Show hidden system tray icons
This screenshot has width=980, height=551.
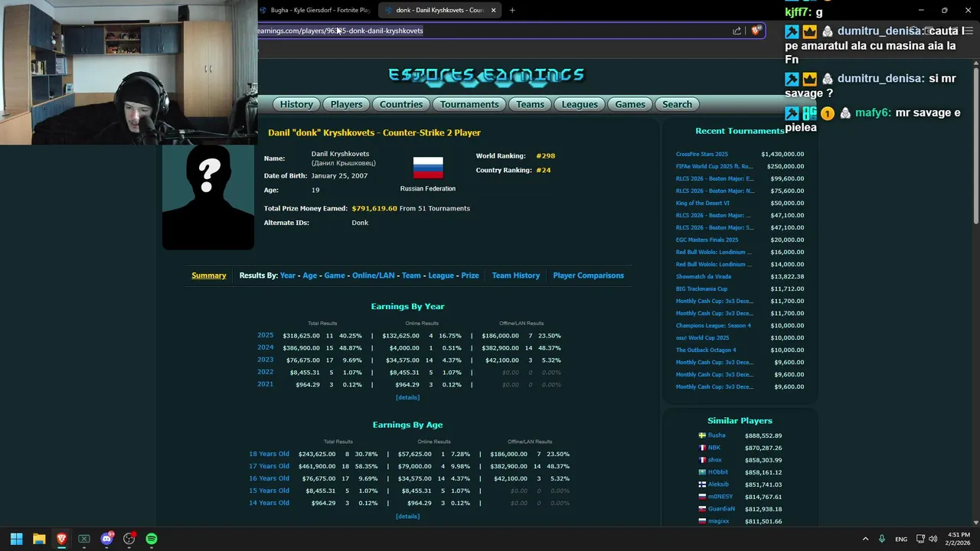pyautogui.click(x=865, y=539)
